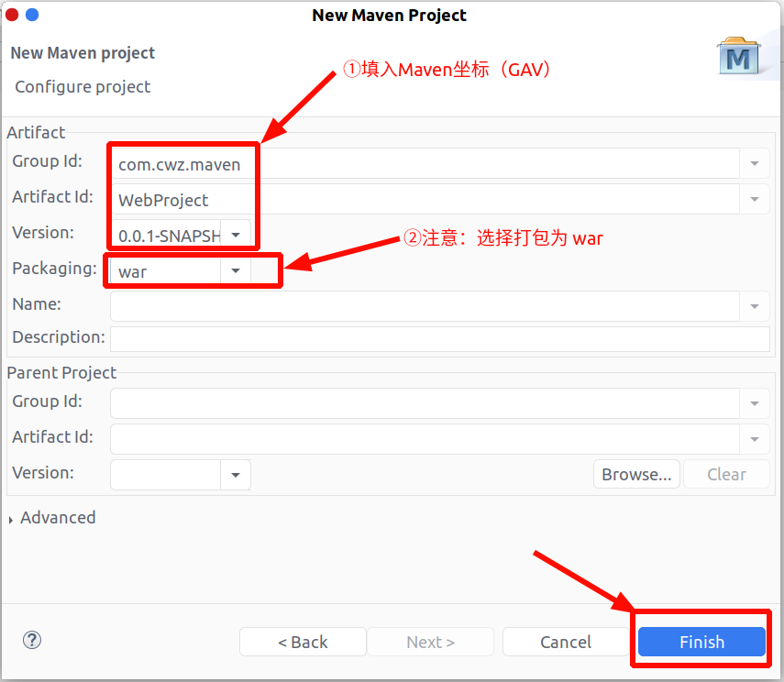Click the Cancel button
Image resolution: width=784 pixels, height=682 pixels.
(566, 642)
